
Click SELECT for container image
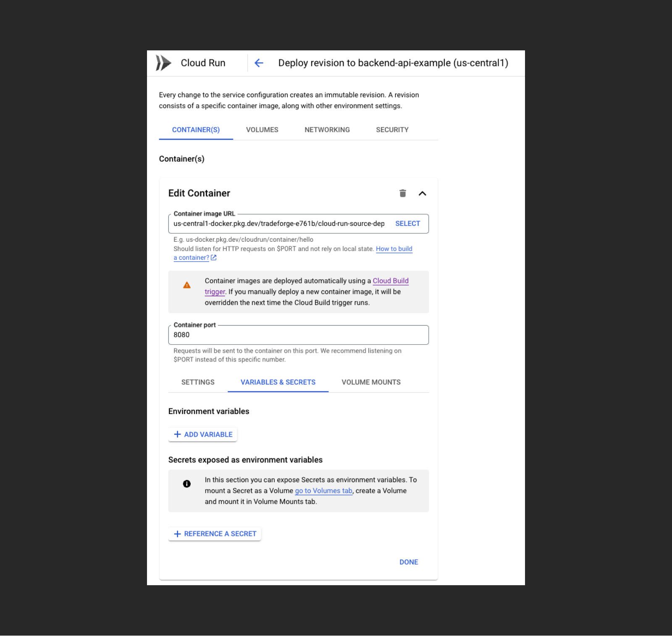tap(407, 223)
